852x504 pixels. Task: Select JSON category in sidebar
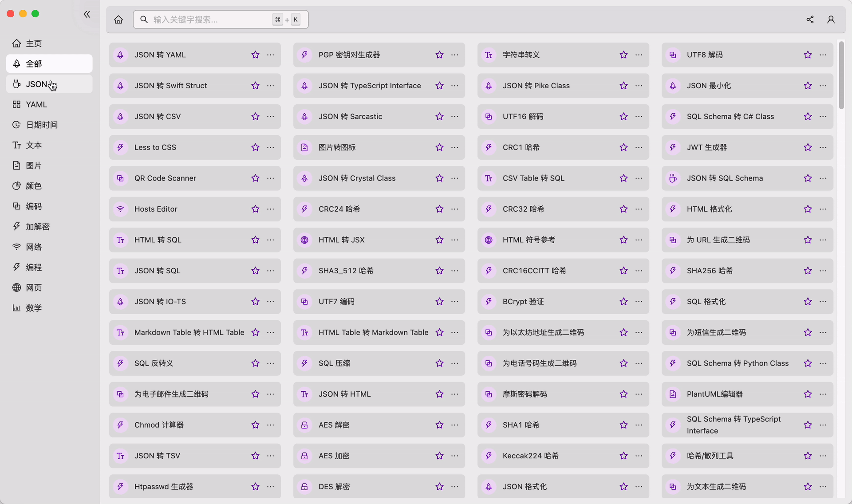click(x=36, y=84)
